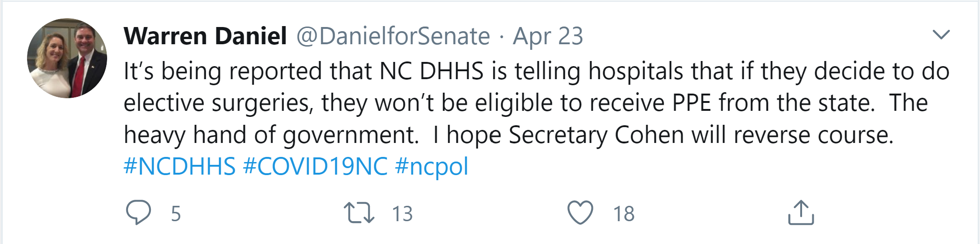Click the Warren Daniel display name
The width and height of the screenshot is (980, 244).
[x=205, y=36]
